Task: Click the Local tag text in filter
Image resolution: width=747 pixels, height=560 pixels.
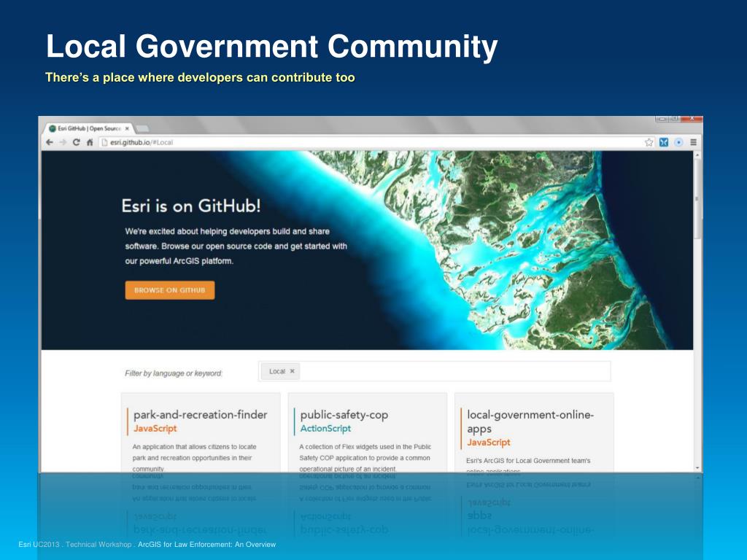Action: (x=276, y=371)
